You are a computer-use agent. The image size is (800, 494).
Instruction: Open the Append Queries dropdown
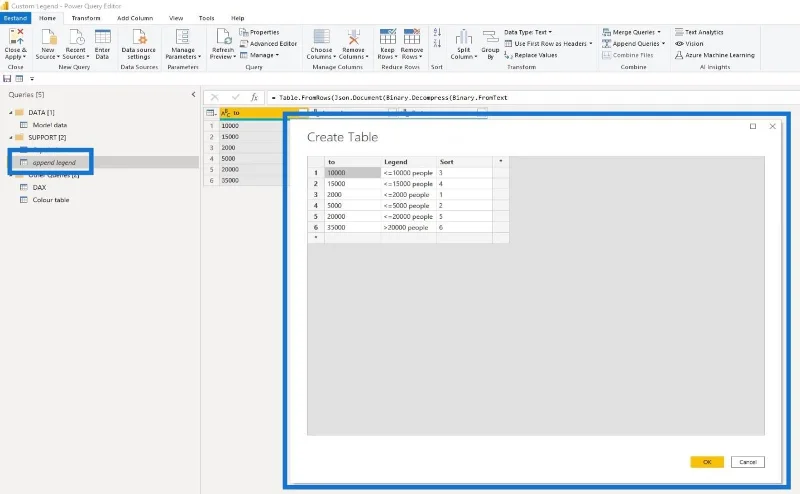coord(634,44)
